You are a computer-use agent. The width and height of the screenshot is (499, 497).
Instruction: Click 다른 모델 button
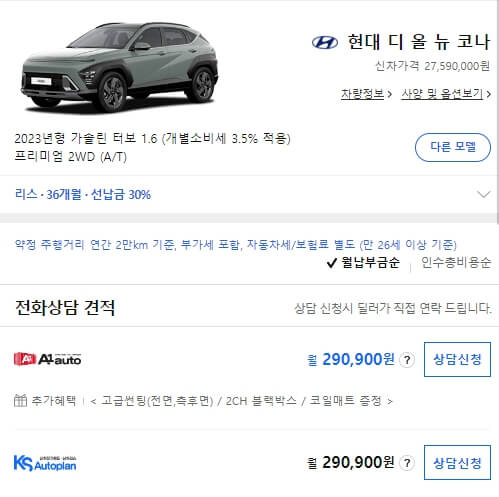pyautogui.click(x=453, y=147)
